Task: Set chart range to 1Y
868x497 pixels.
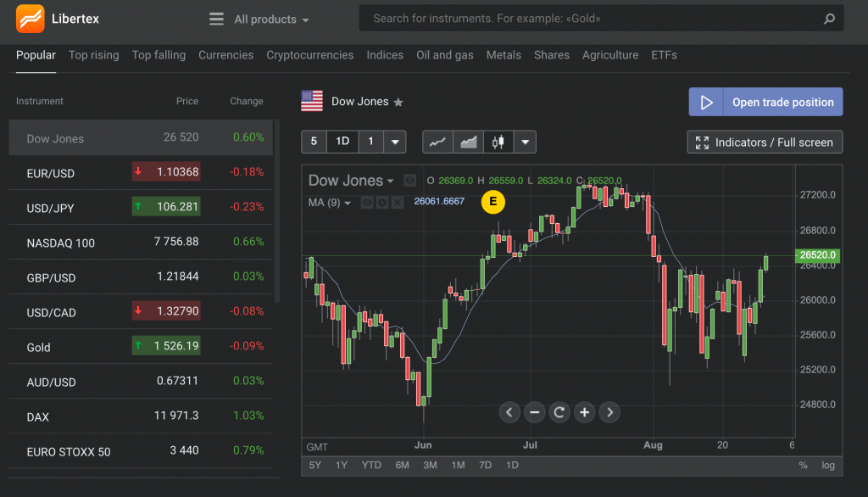Action: pos(342,466)
